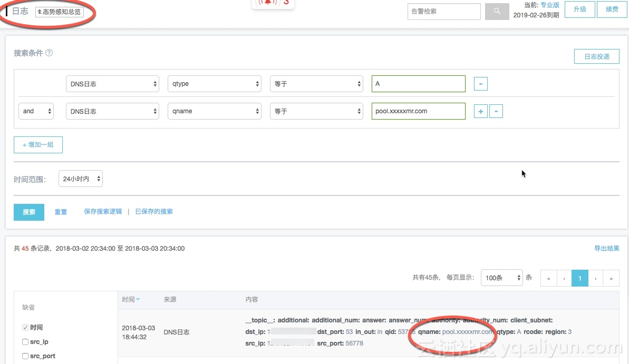The width and height of the screenshot is (629, 364).
Task: Click the 续费 renew button
Action: tap(612, 9)
